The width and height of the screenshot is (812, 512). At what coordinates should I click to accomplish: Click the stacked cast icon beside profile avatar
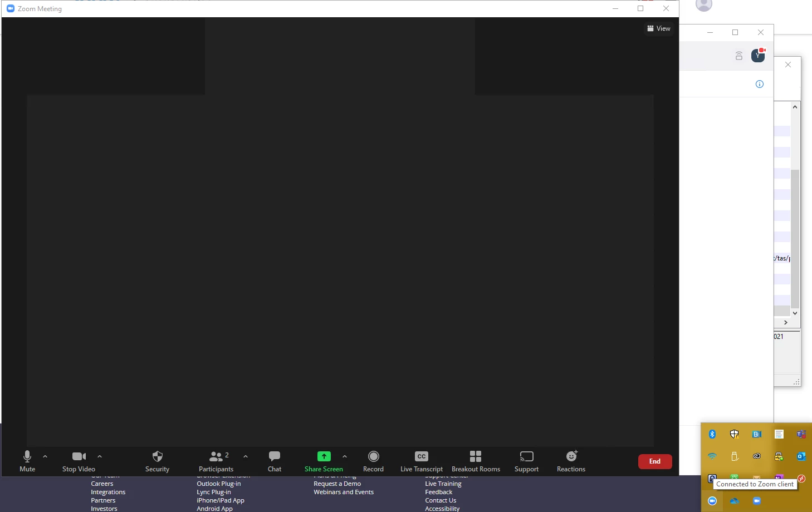click(x=739, y=56)
